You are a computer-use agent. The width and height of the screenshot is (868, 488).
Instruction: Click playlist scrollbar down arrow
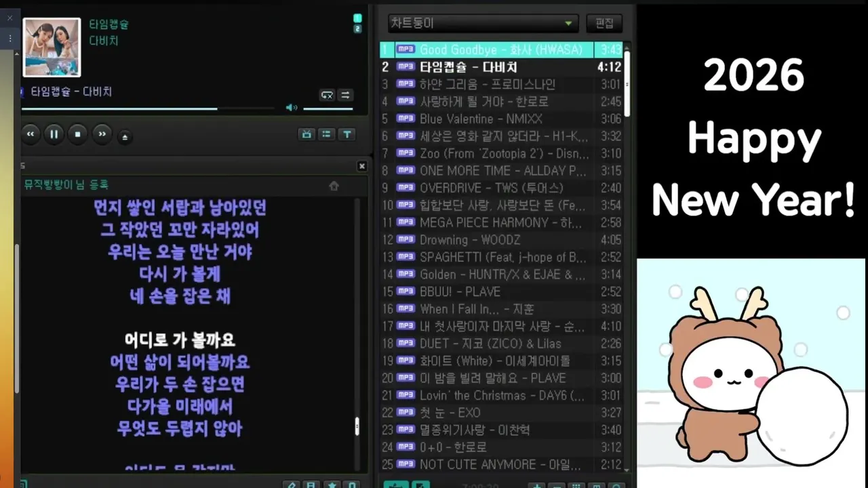[x=626, y=469]
